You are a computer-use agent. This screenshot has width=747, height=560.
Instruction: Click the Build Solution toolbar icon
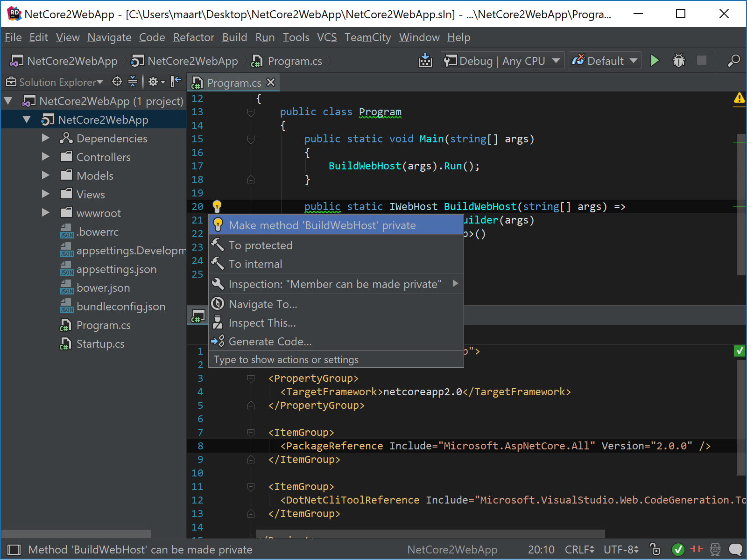tap(425, 61)
